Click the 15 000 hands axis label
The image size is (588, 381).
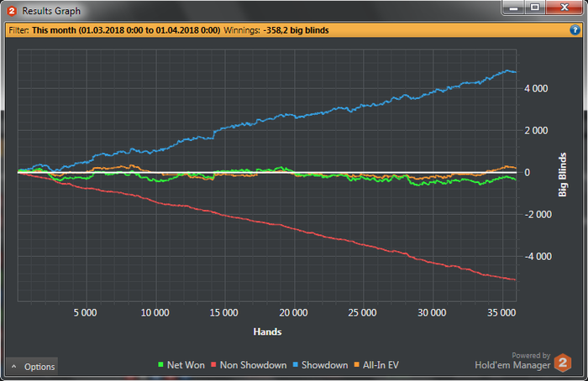(224, 313)
